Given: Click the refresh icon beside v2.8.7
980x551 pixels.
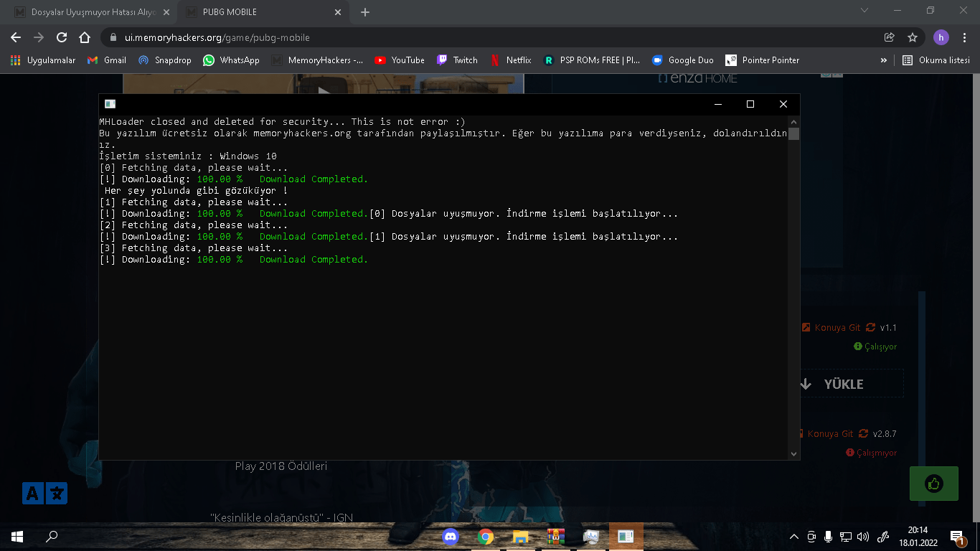Looking at the screenshot, I should coord(863,433).
